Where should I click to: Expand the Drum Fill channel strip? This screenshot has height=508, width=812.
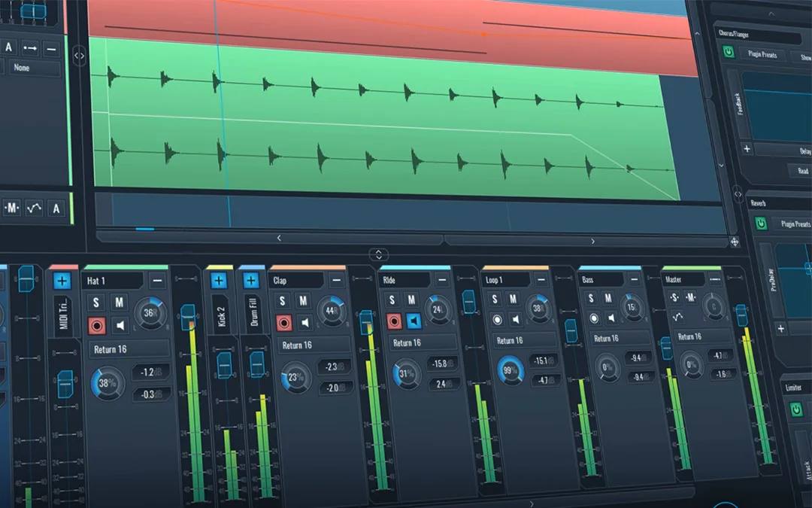coord(251,281)
